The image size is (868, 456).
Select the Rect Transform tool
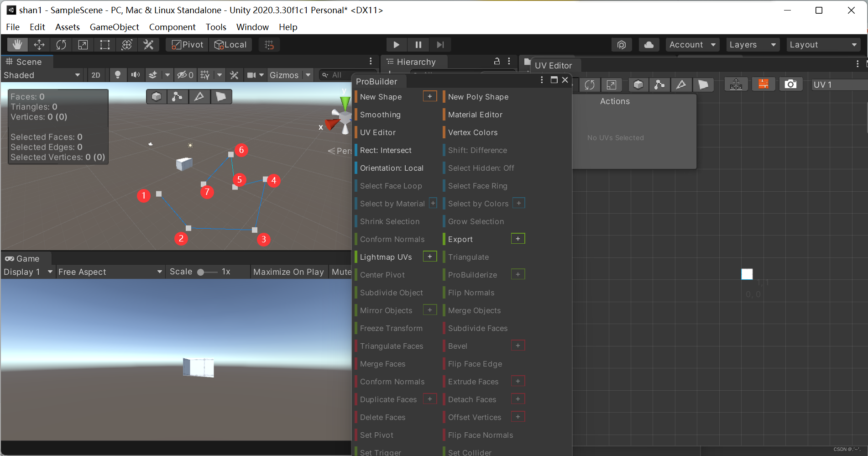(105, 45)
